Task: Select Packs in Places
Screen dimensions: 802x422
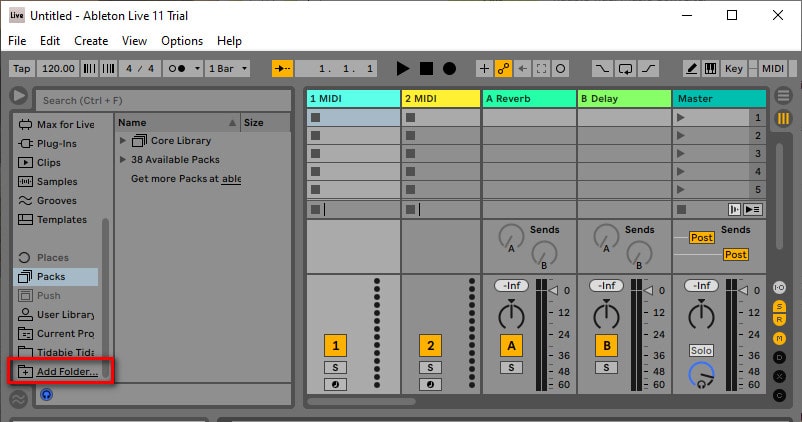Action: pyautogui.click(x=56, y=277)
